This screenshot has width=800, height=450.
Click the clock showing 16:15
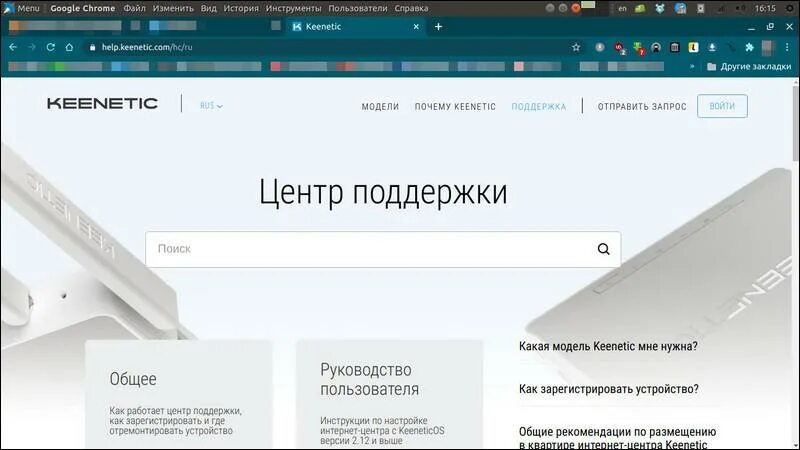tap(765, 8)
